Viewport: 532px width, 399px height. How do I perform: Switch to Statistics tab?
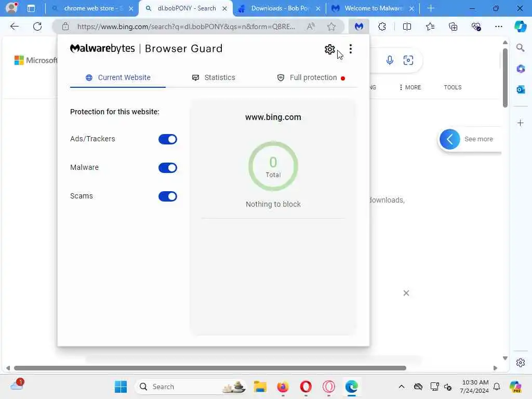(x=214, y=78)
